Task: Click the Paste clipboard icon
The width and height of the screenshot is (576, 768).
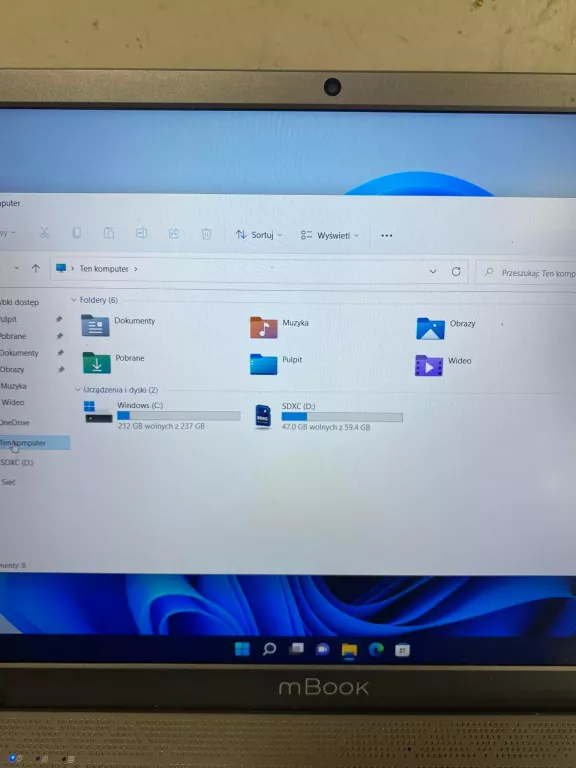Action: [x=109, y=233]
